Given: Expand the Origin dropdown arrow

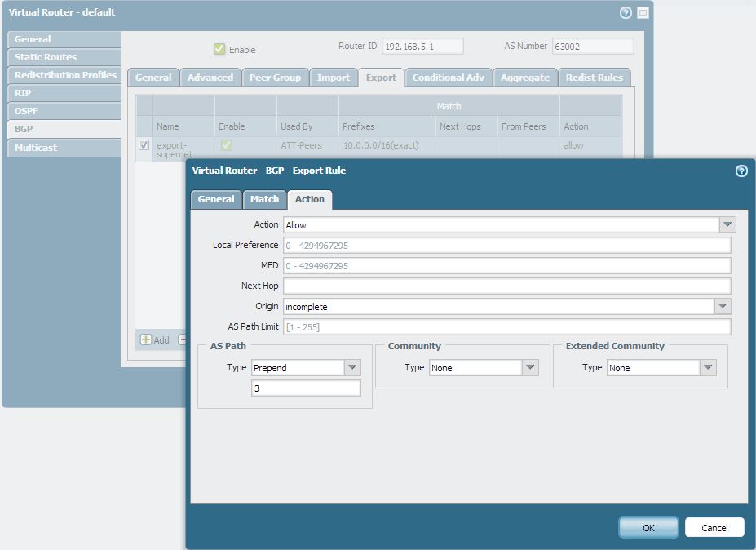Looking at the screenshot, I should tap(723, 306).
